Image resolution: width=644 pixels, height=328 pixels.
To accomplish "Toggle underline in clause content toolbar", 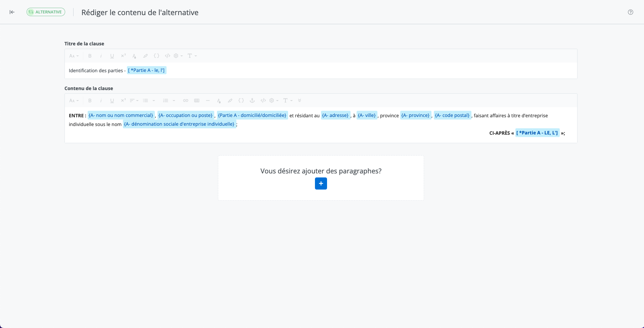I will (112, 100).
